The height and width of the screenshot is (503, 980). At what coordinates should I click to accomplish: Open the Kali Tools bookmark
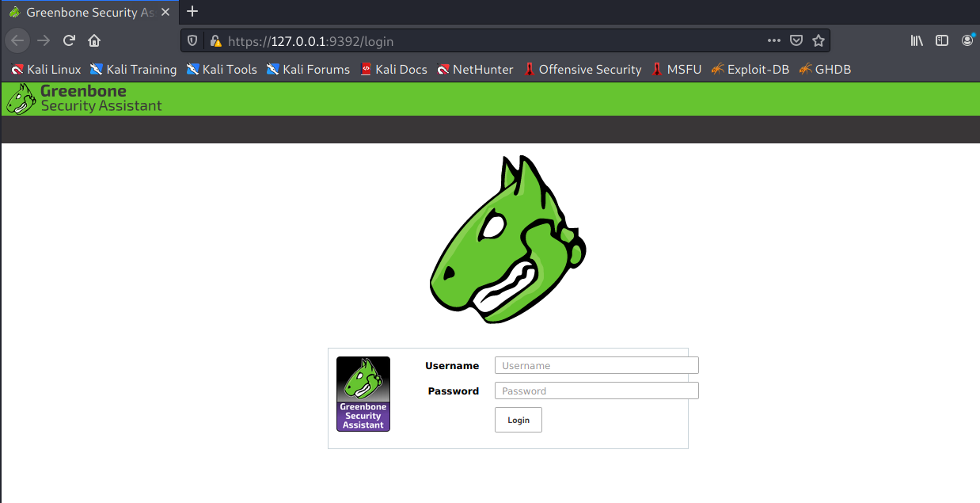(222, 70)
